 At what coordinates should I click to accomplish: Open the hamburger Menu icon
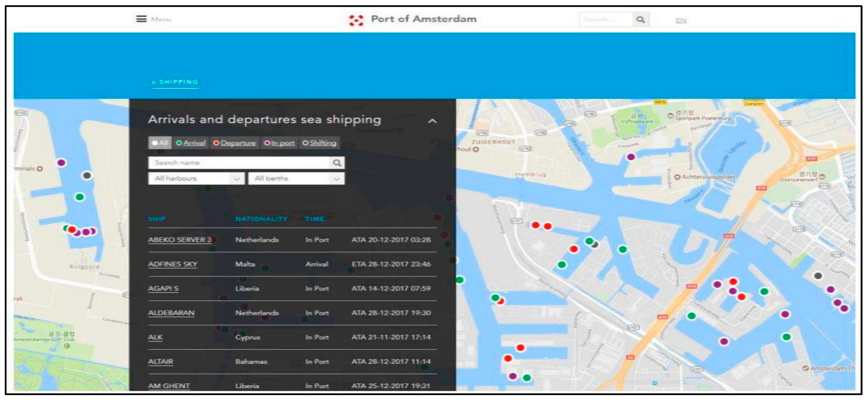click(141, 19)
